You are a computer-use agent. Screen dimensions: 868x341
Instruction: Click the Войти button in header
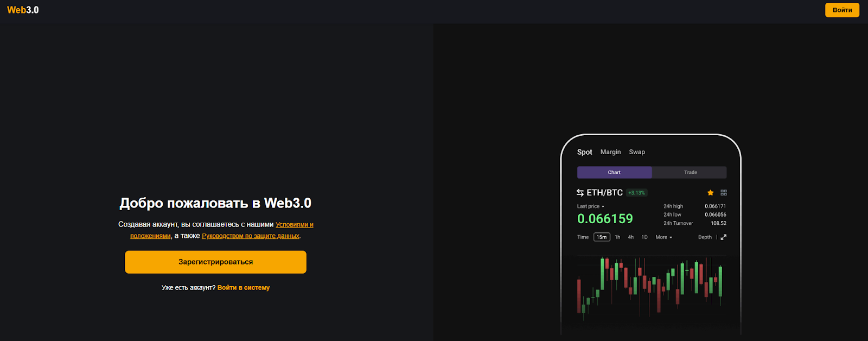(x=842, y=10)
